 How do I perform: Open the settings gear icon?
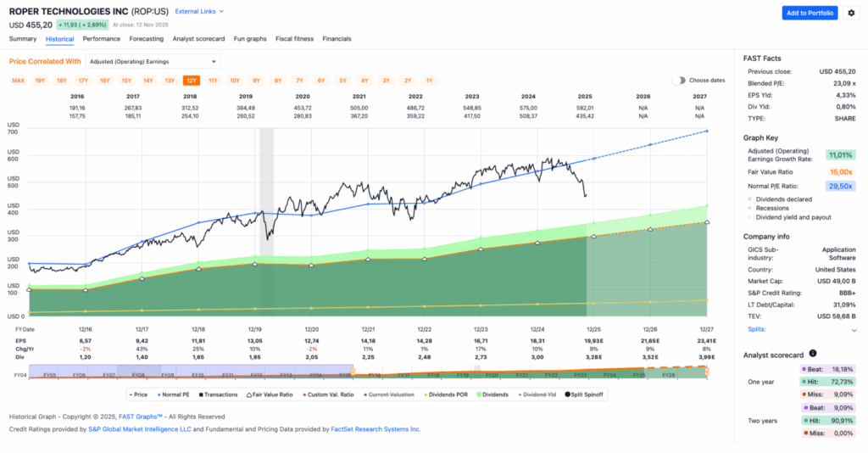click(x=851, y=13)
